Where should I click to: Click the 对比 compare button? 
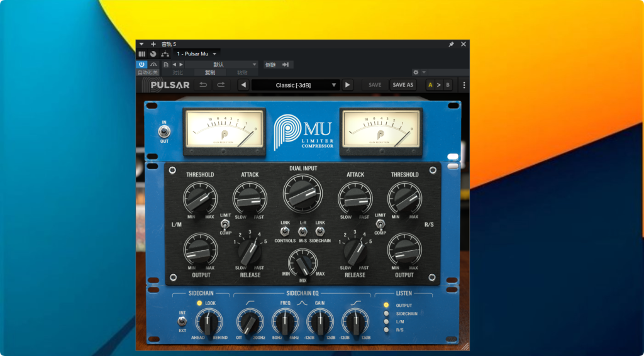coord(177,73)
